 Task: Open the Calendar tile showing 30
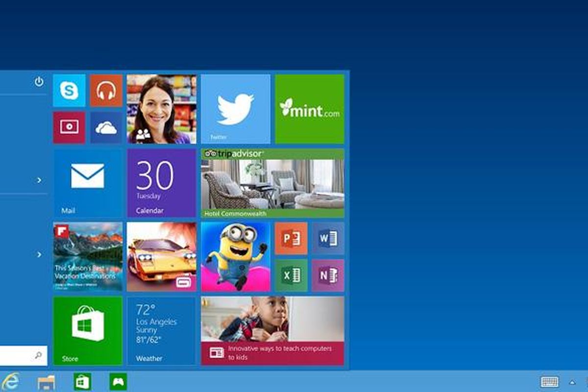point(162,183)
